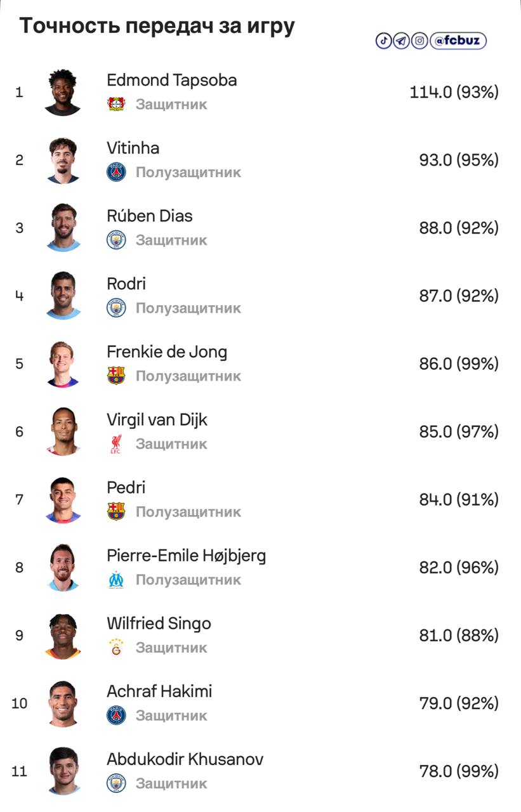Open Edmond Tapsoba's player photo
Viewport: 521px width, 812px height.
point(63,92)
